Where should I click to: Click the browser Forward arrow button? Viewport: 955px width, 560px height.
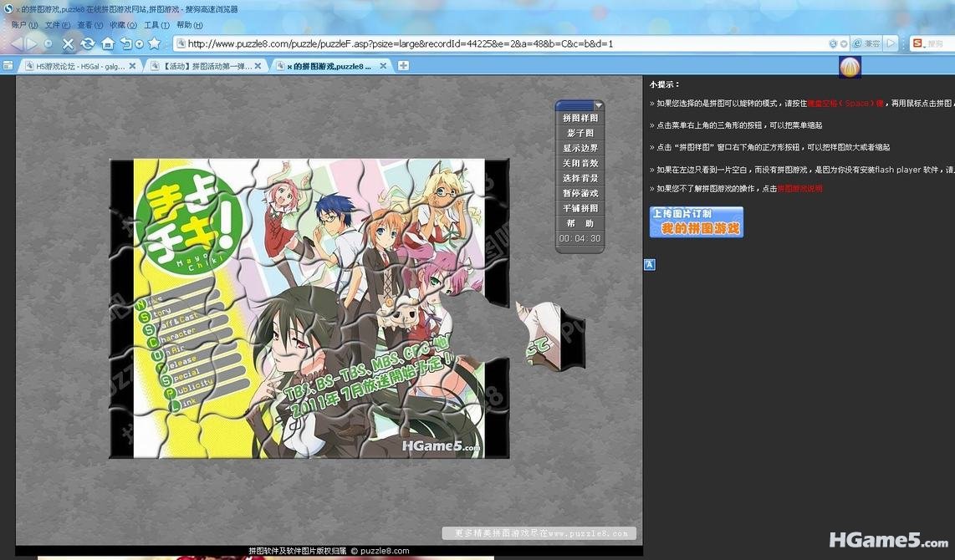pos(32,43)
